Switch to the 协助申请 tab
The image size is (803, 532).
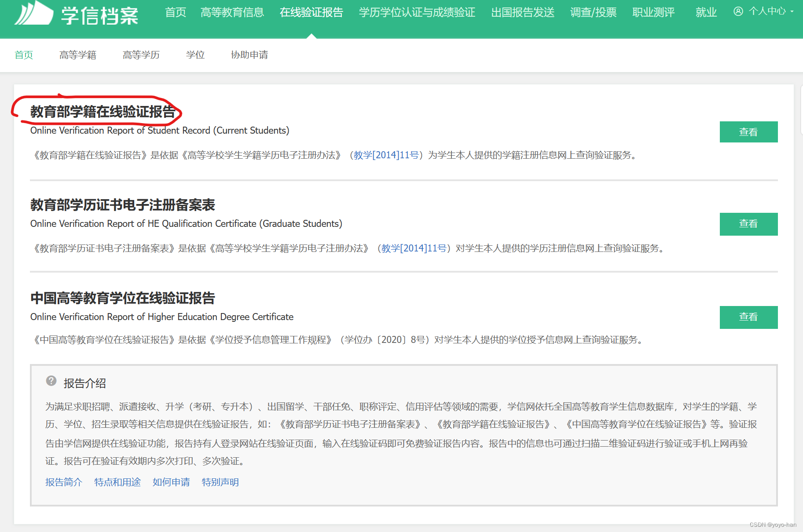[249, 55]
